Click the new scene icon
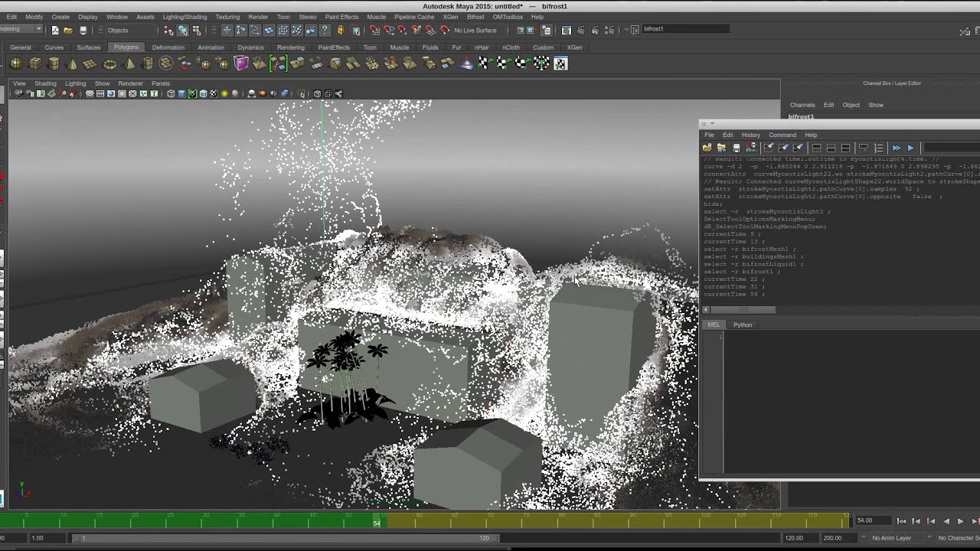 [x=55, y=30]
